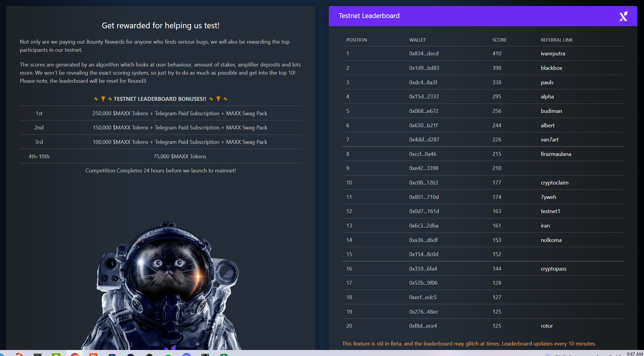The height and width of the screenshot is (356, 644).
Task: Select wallet 0x359...6fa4
Action: (x=423, y=269)
